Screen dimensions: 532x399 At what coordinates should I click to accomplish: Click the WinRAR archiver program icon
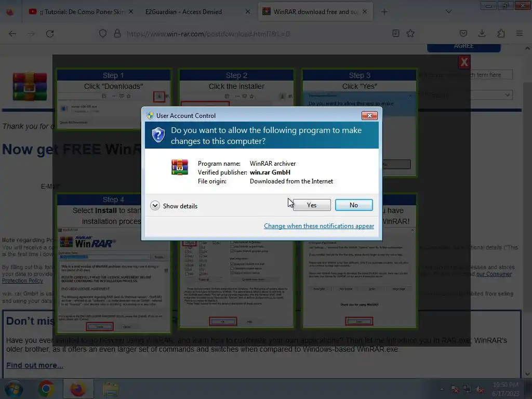coord(179,167)
